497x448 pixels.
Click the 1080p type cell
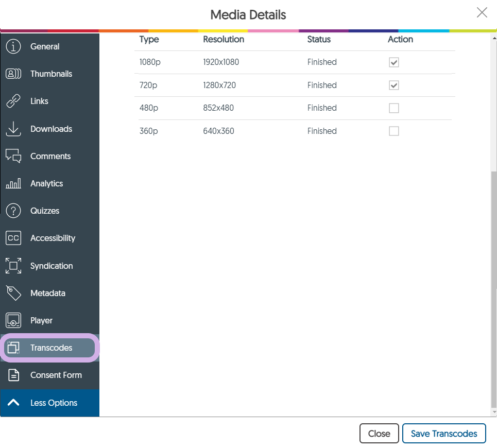150,62
